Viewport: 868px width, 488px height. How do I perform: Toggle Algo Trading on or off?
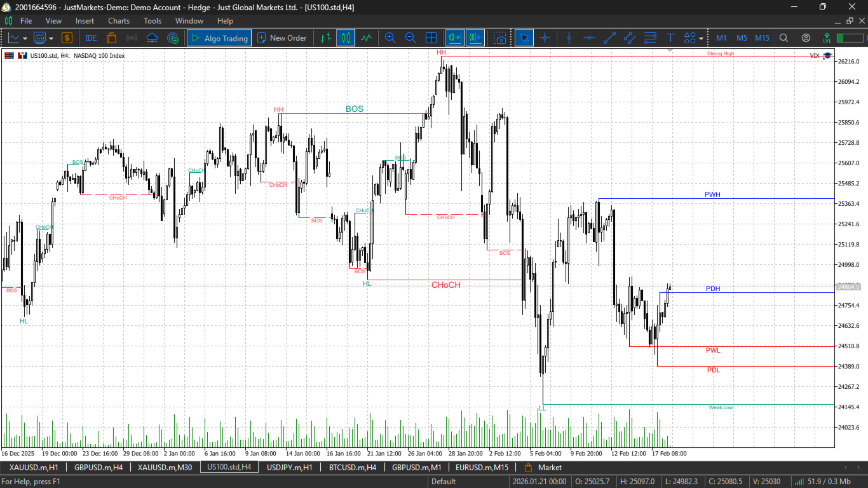pos(219,38)
